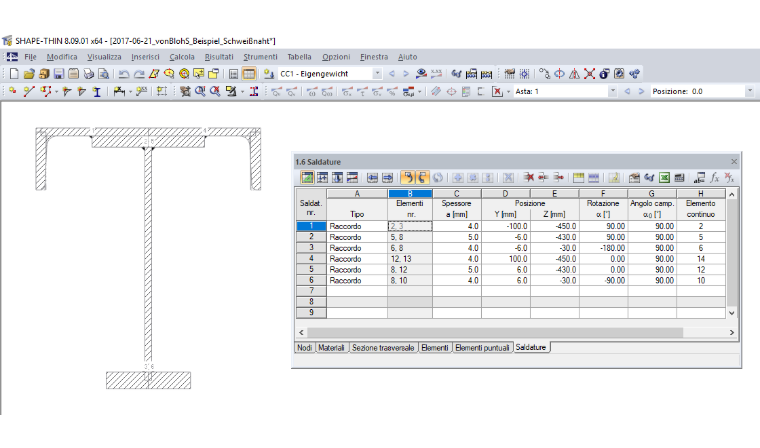Open the Strumenti menu
Screen dimensions: 760x448
click(x=260, y=57)
